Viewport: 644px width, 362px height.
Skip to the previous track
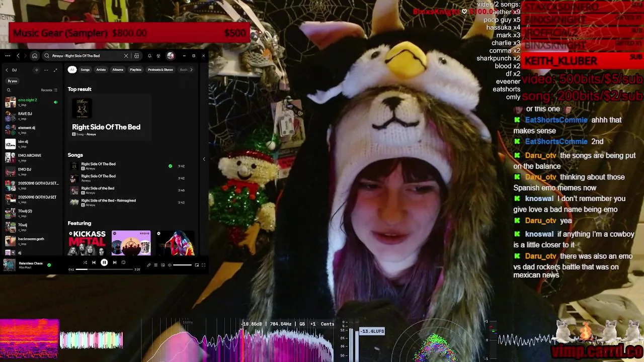click(x=94, y=262)
